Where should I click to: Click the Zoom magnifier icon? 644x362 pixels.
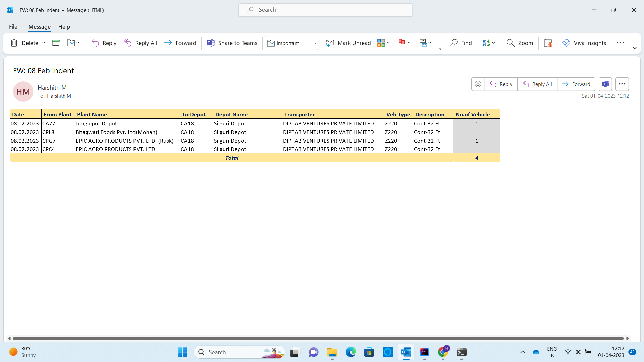tap(511, 43)
